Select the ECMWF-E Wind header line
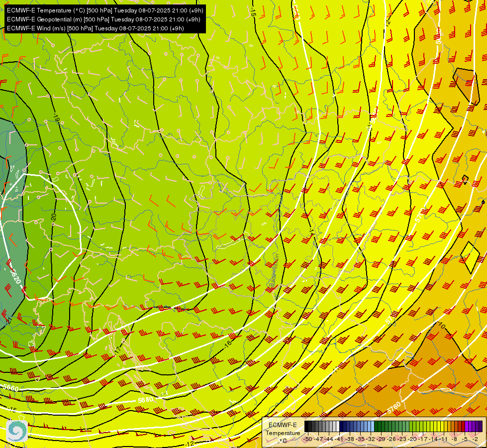This screenshot has height=448, width=487. point(96,28)
